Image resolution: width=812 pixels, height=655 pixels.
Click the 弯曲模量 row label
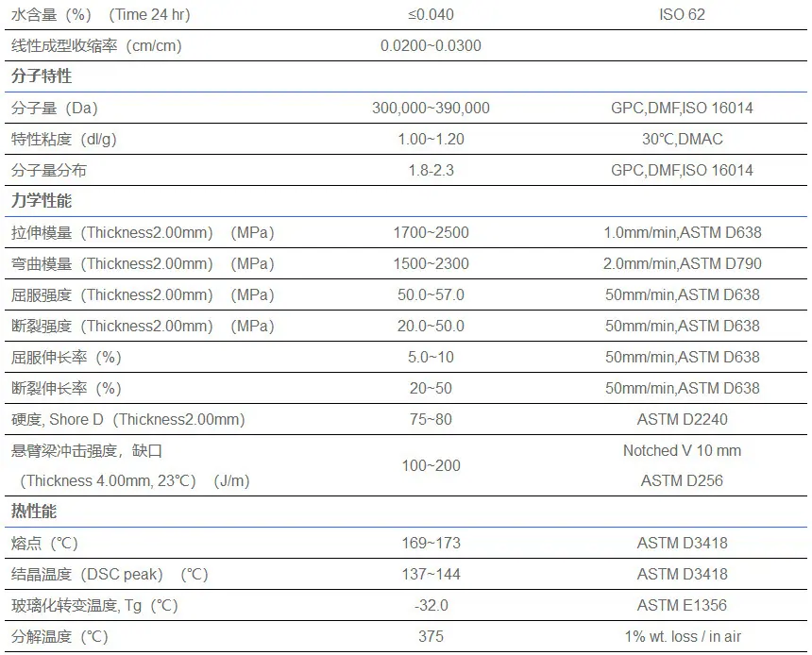click(x=143, y=264)
